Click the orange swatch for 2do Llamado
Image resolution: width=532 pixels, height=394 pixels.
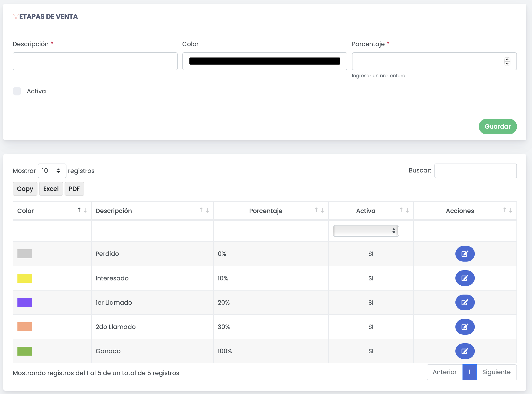pyautogui.click(x=25, y=327)
